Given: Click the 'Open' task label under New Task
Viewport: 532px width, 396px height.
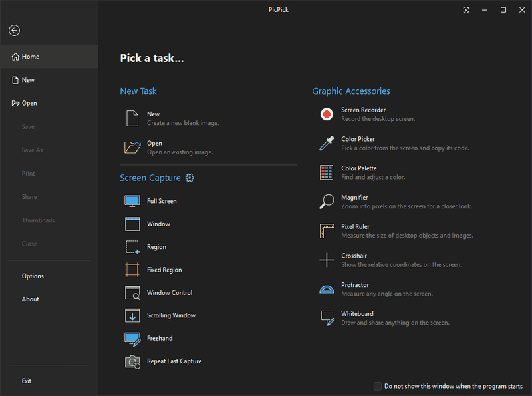Looking at the screenshot, I should coord(154,144).
